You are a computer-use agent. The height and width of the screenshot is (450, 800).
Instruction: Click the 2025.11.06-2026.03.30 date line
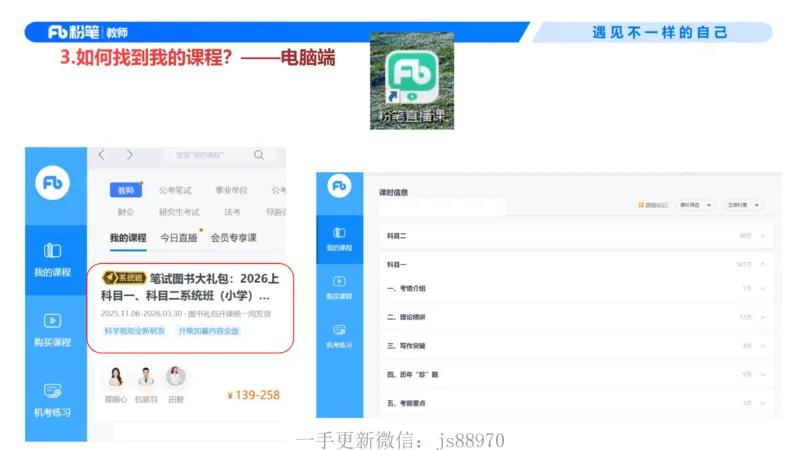click(141, 314)
